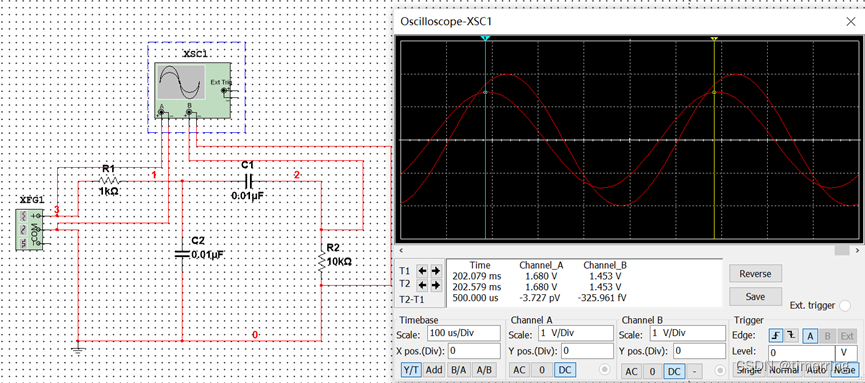Close the Oscilloscope-XSC1 window
Screen dimensions: 865x383
(x=851, y=22)
